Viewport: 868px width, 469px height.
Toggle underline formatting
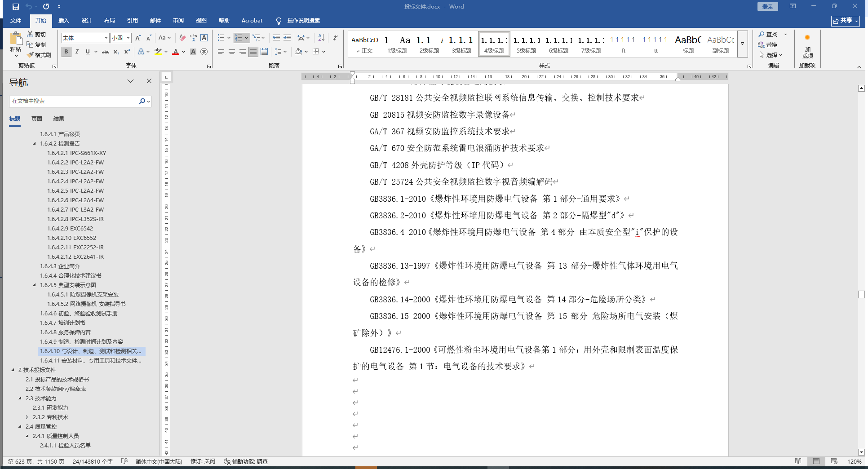click(x=88, y=52)
